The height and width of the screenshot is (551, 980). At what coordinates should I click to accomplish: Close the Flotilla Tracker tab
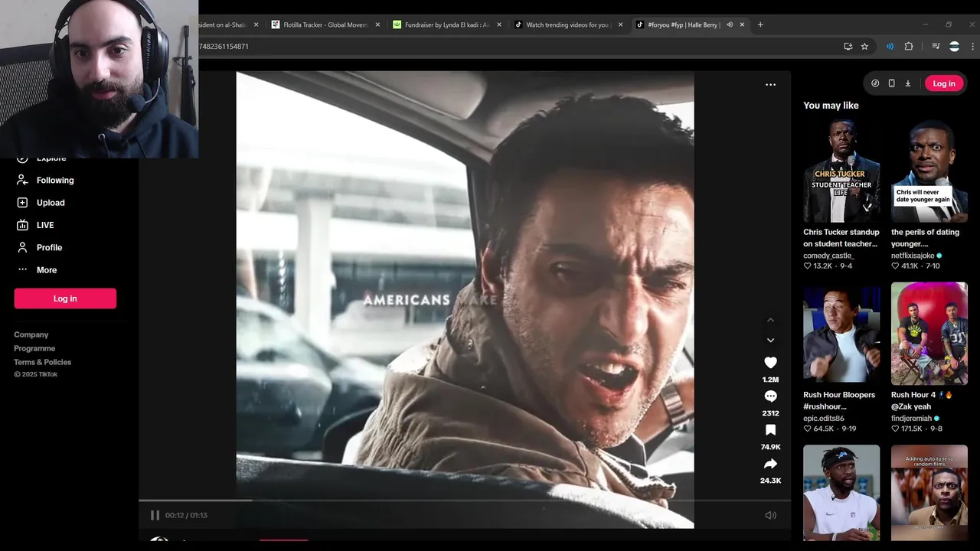tap(377, 24)
